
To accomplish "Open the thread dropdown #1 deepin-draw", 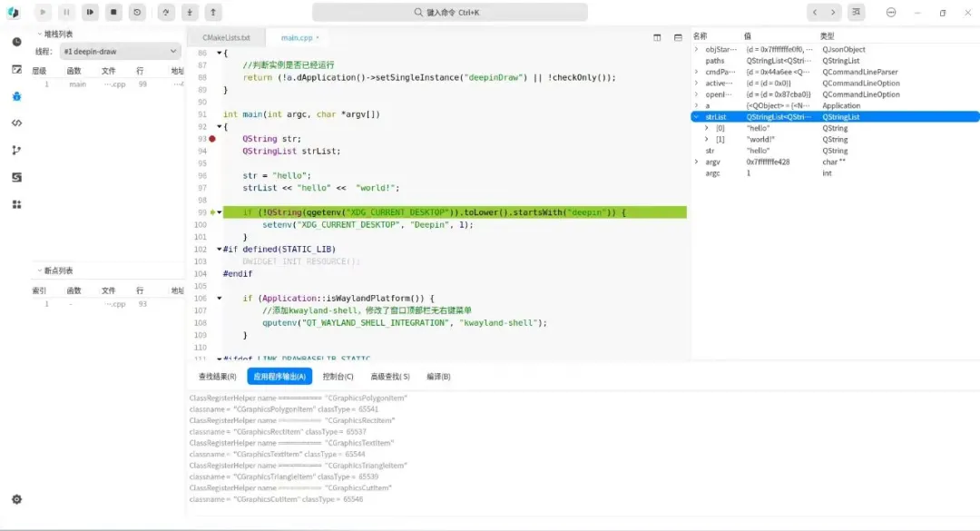I will 120,52.
